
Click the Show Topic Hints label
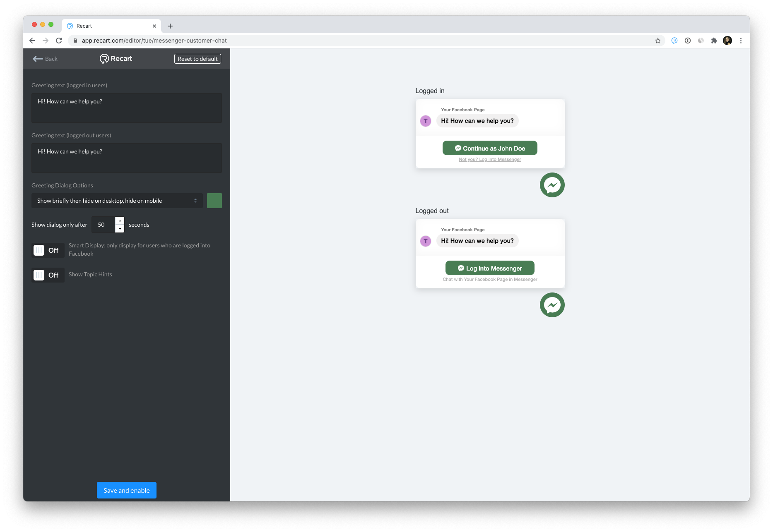point(90,274)
